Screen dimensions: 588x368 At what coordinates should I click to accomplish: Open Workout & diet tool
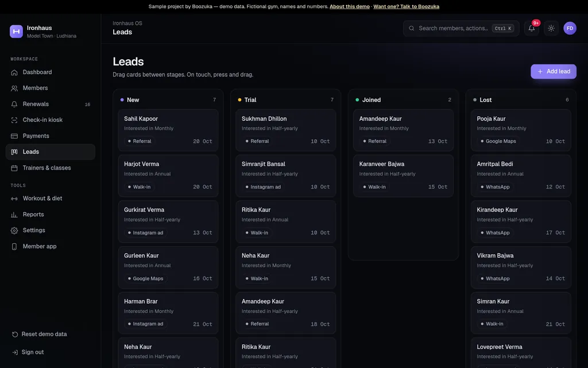(51, 198)
